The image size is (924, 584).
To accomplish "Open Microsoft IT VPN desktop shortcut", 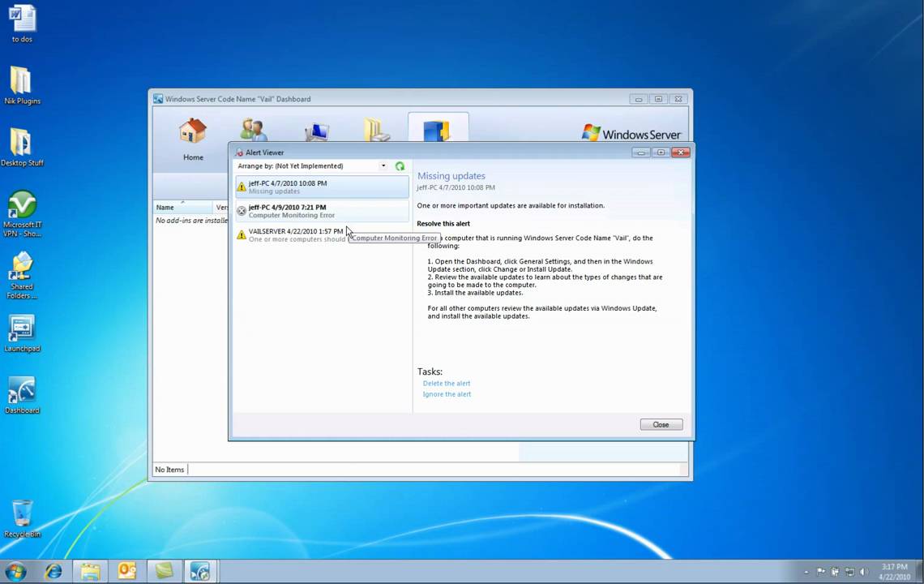I will tap(23, 213).
